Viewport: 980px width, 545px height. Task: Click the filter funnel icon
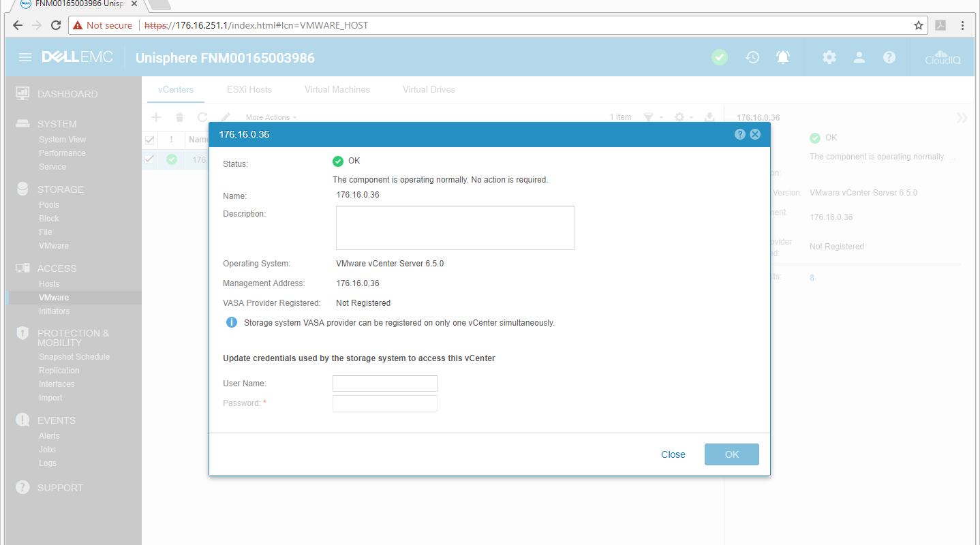649,117
